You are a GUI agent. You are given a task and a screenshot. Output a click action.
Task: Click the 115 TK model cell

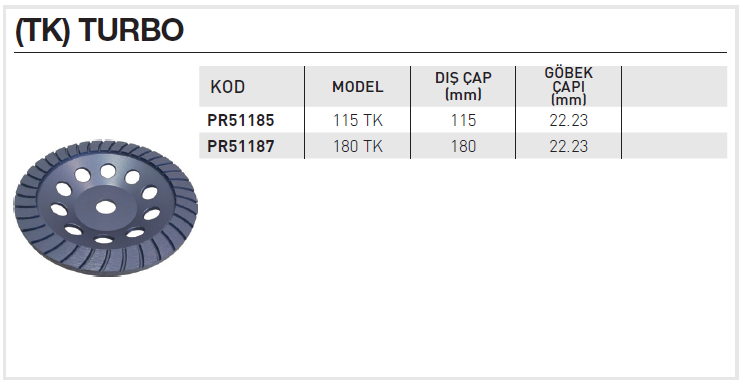(x=358, y=120)
